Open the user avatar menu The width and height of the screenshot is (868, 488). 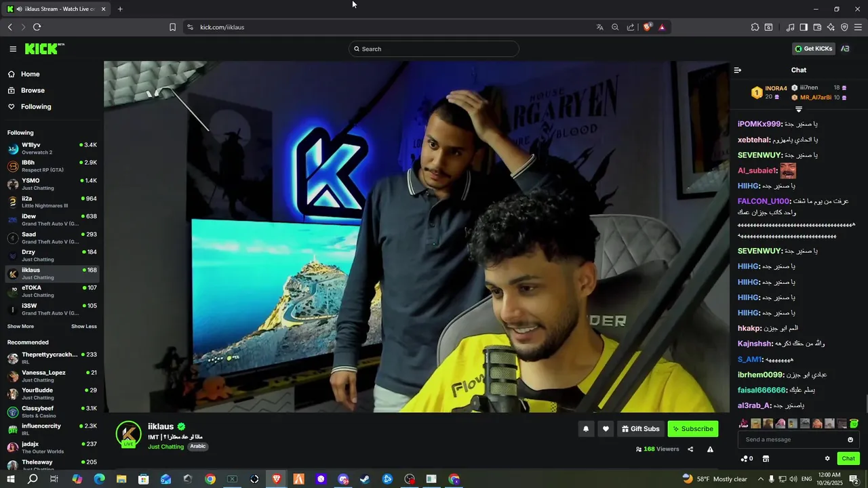tap(845, 49)
